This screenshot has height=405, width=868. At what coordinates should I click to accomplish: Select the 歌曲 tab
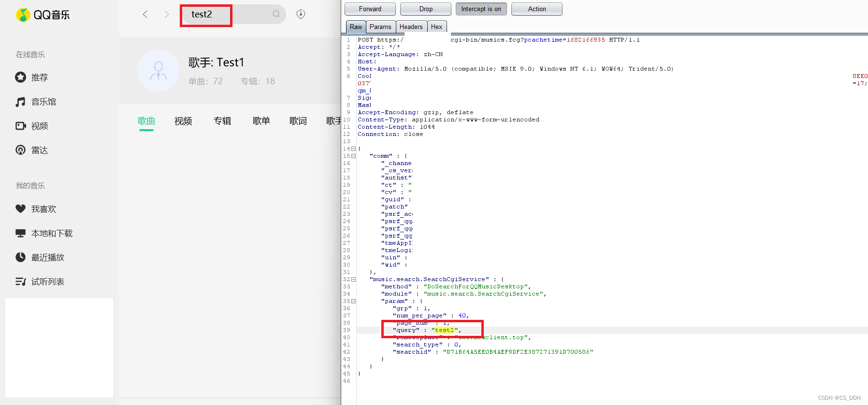tap(146, 121)
